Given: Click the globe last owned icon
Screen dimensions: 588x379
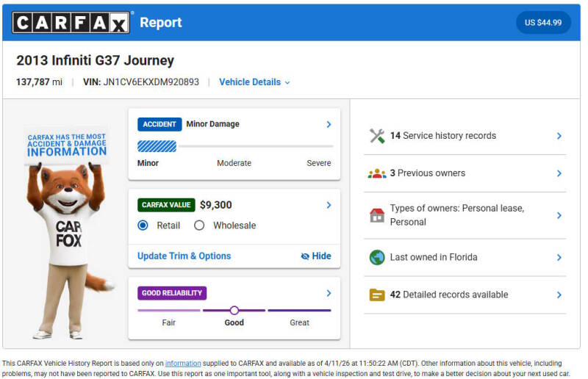Looking at the screenshot, I should point(377,257).
